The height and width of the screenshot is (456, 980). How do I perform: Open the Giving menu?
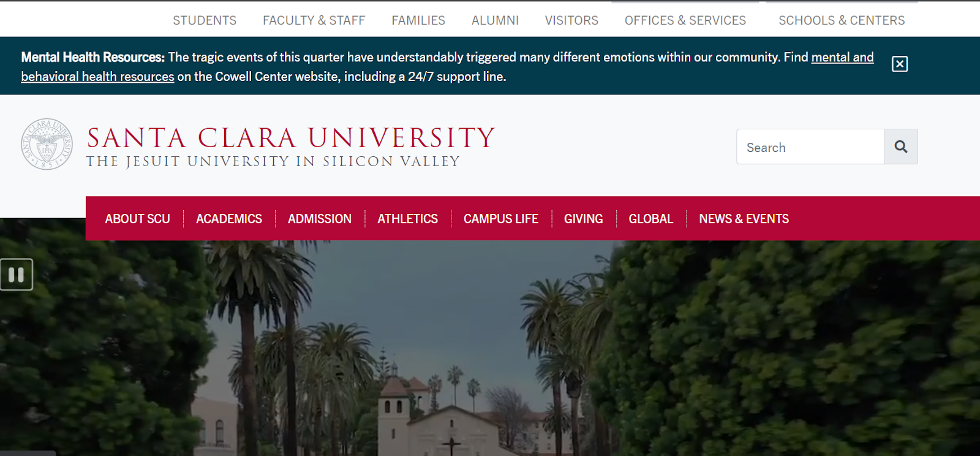pos(583,219)
